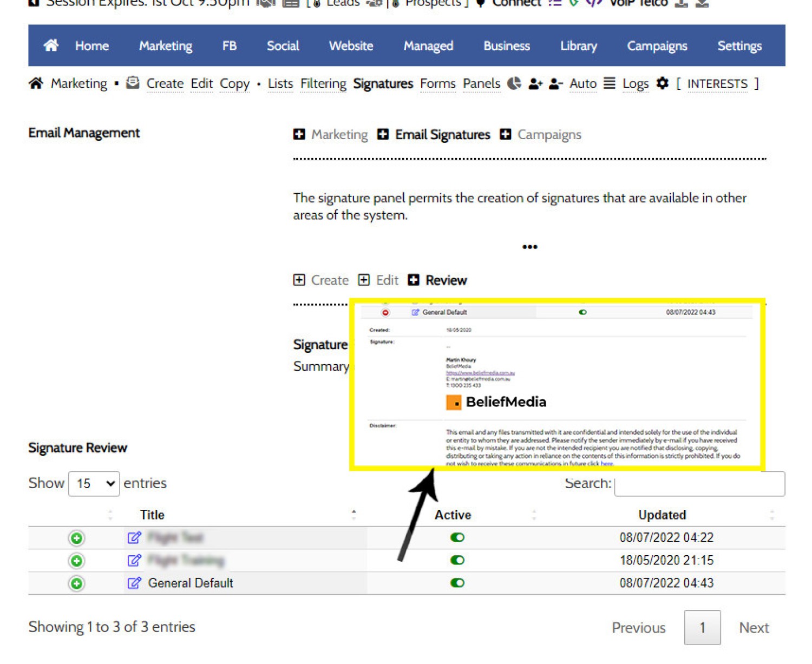
Task: Click into the Search input field
Action: 699,484
